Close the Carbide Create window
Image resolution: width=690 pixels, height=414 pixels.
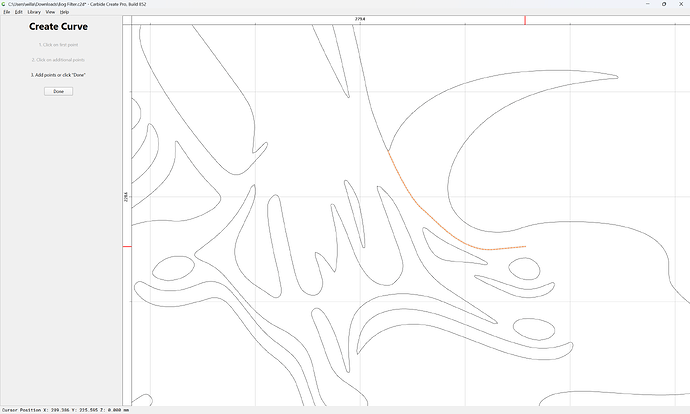click(x=681, y=4)
